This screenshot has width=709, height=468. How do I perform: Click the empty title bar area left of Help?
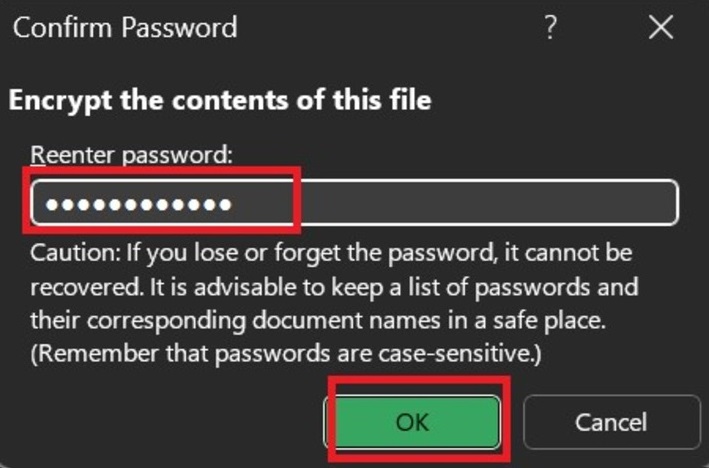click(x=400, y=28)
